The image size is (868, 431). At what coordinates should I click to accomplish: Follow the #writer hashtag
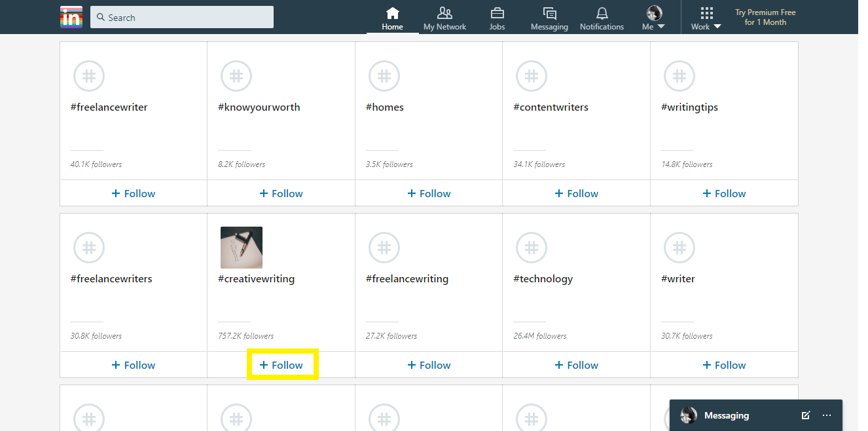724,365
